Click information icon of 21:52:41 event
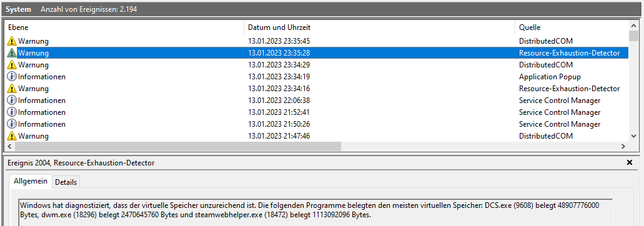 (x=12, y=112)
